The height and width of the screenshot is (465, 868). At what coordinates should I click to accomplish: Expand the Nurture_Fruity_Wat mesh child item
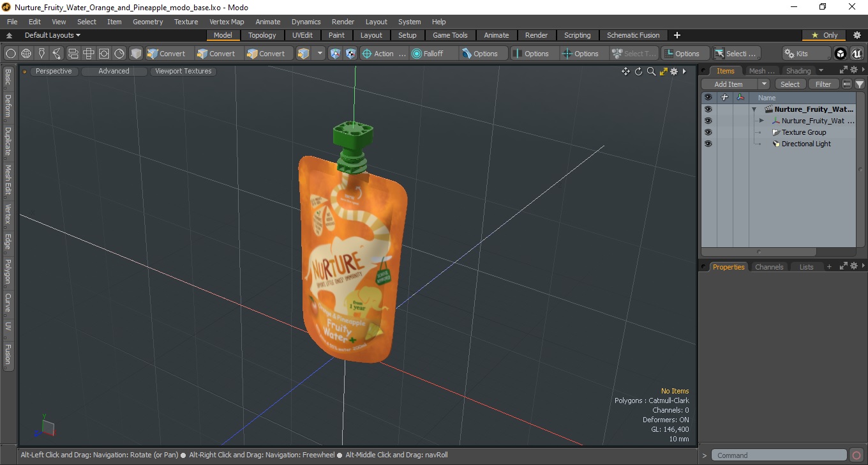click(761, 121)
